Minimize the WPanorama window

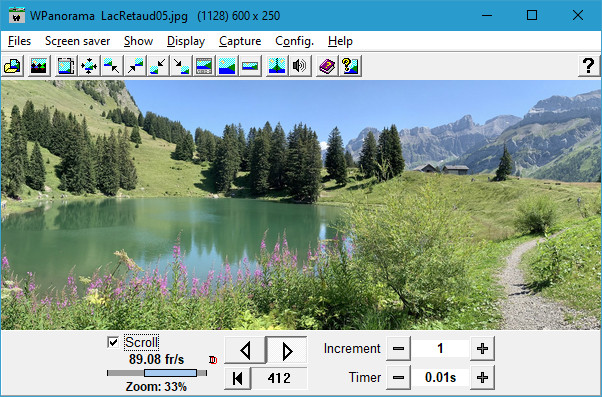point(487,15)
